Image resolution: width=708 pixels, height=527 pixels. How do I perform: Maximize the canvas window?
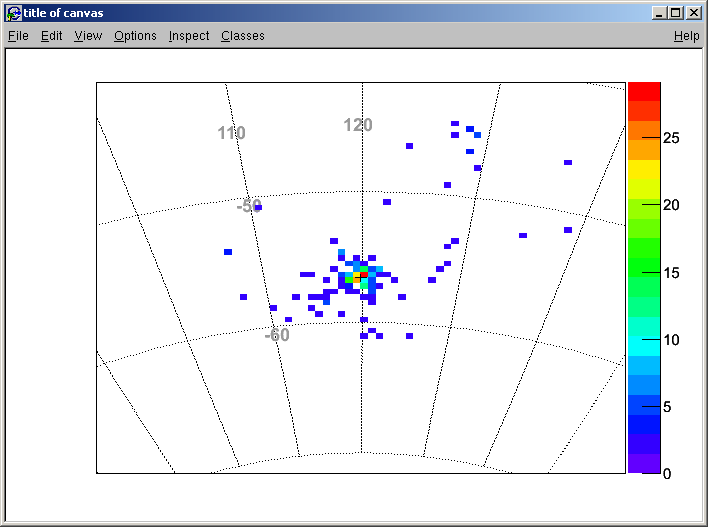coord(676,13)
